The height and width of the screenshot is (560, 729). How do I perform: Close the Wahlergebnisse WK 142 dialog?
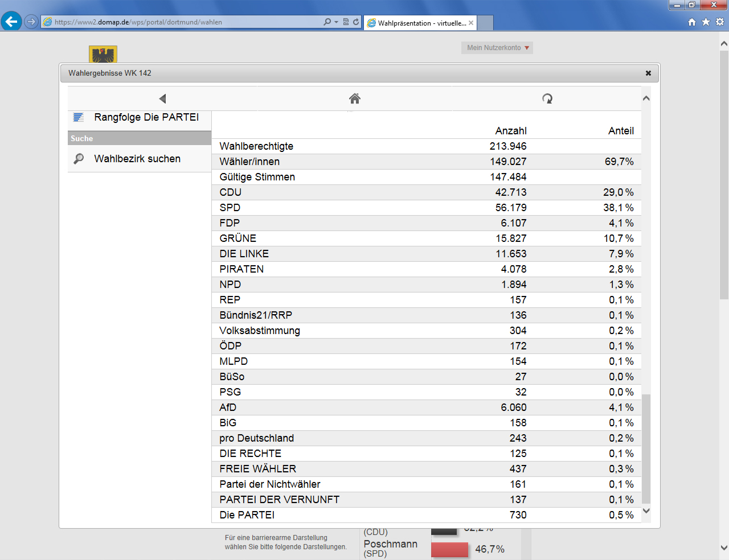pos(648,73)
